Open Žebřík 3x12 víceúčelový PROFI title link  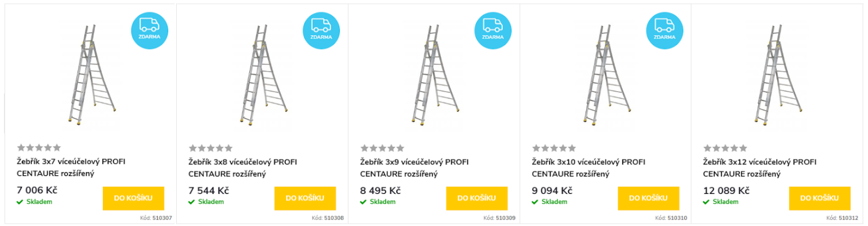point(759,167)
